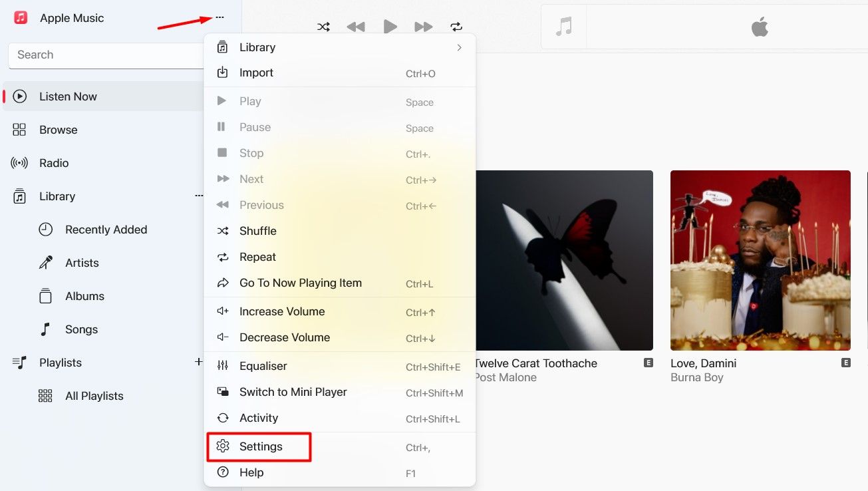The height and width of the screenshot is (491, 868).
Task: Click inside the Search field
Action: pyautogui.click(x=106, y=55)
